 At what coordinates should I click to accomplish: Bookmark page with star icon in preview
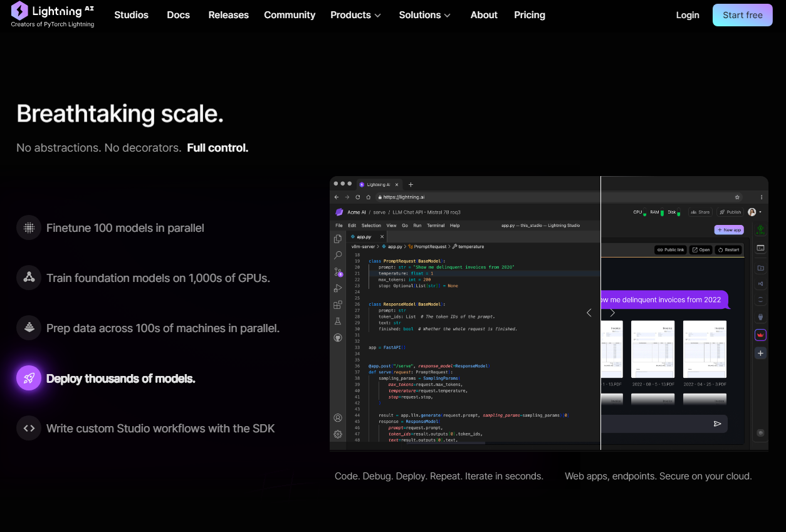(x=737, y=197)
